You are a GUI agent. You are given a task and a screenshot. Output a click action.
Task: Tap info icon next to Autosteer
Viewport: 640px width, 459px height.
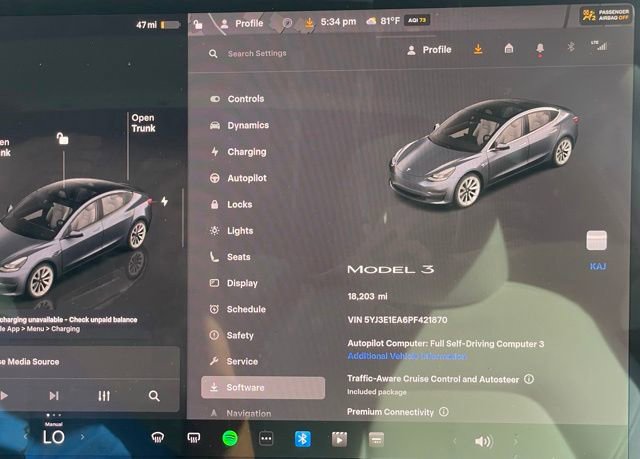point(529,379)
